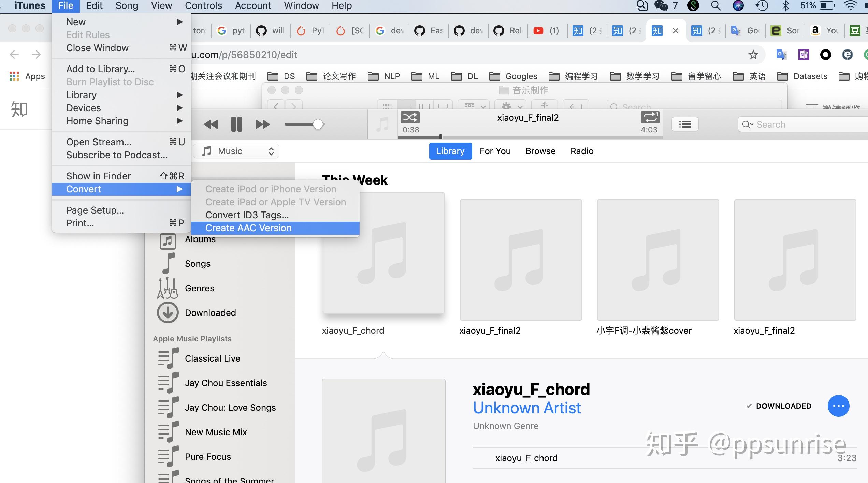
Task: Open the Classical Live playlist
Action: click(212, 358)
